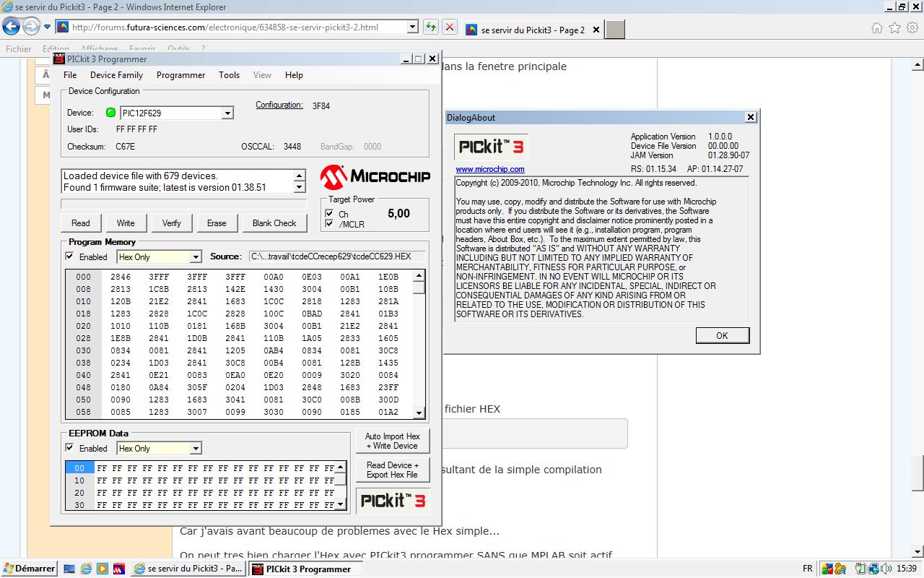924x578 pixels.
Task: Click the status message scroll down arrow
Action: pos(300,187)
